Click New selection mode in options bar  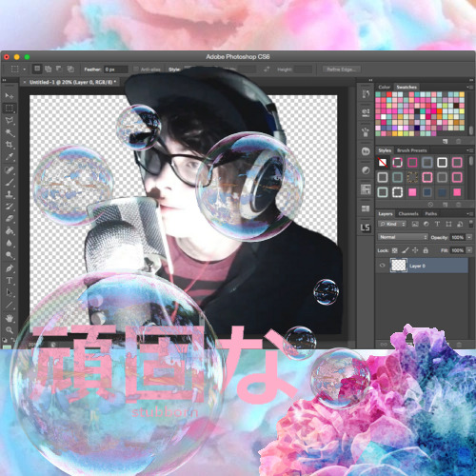point(37,69)
